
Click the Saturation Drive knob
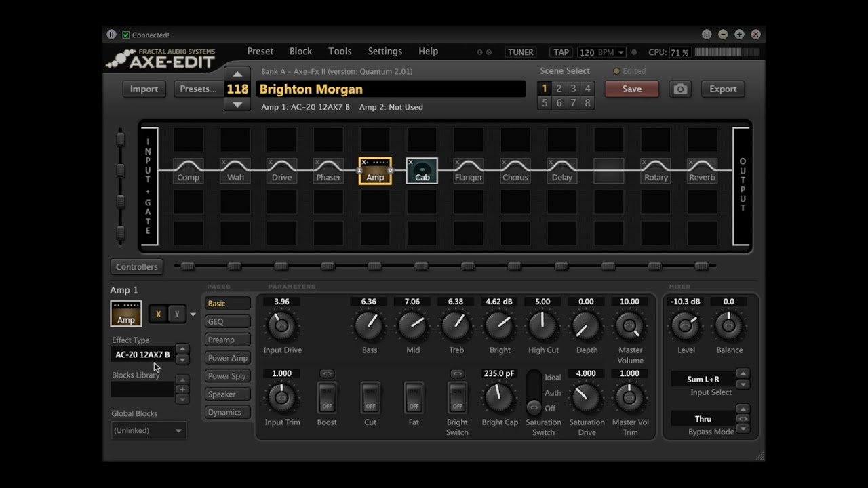(586, 398)
